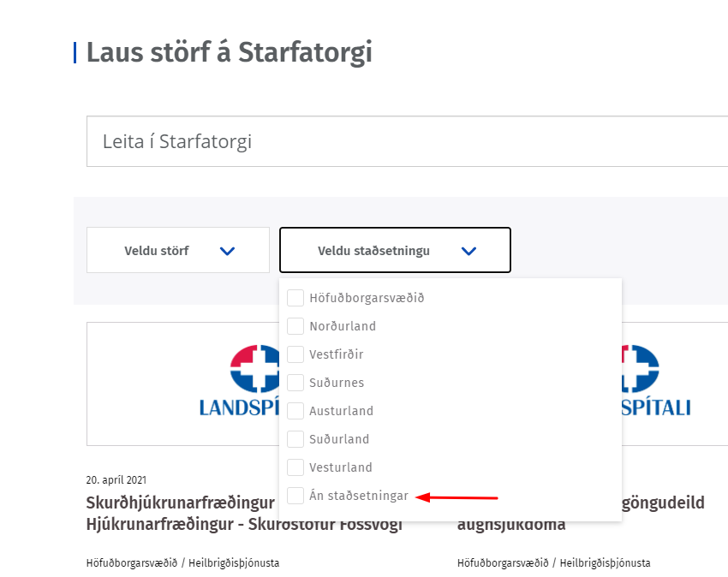Screen dimensions: 728x577
Task: Toggle the Suðurland checkbox
Action: [x=295, y=439]
